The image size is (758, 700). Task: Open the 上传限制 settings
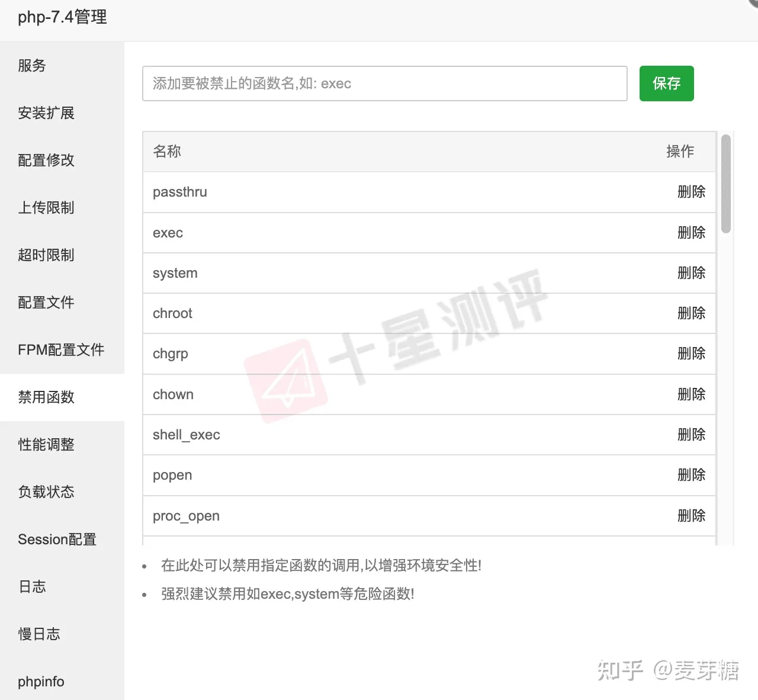click(x=46, y=208)
